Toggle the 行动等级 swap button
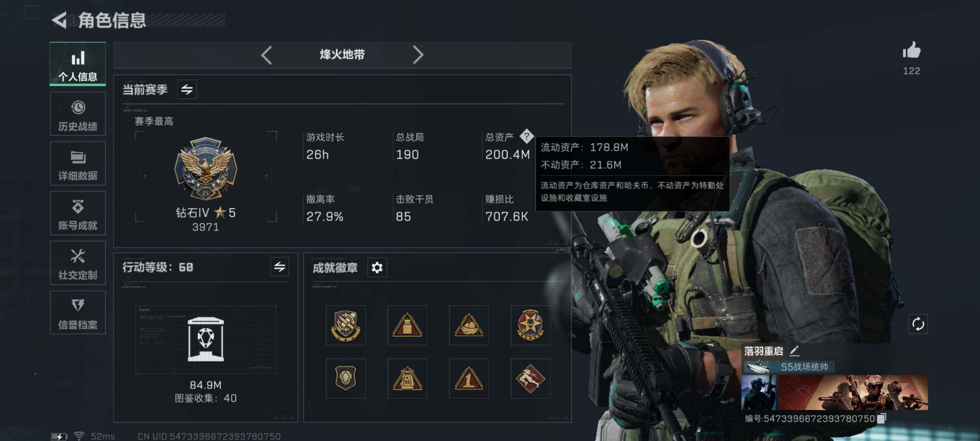Viewport: 980px width, 441px height. 280,267
